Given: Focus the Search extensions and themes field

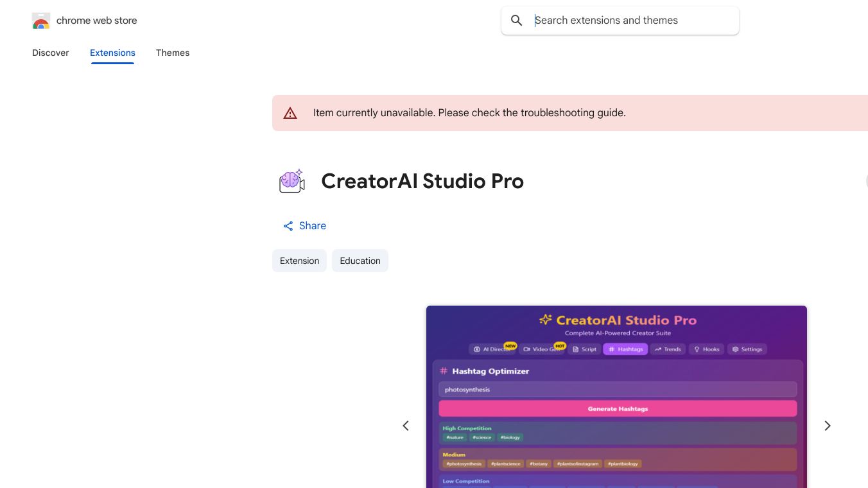Looking at the screenshot, I should click(x=620, y=21).
